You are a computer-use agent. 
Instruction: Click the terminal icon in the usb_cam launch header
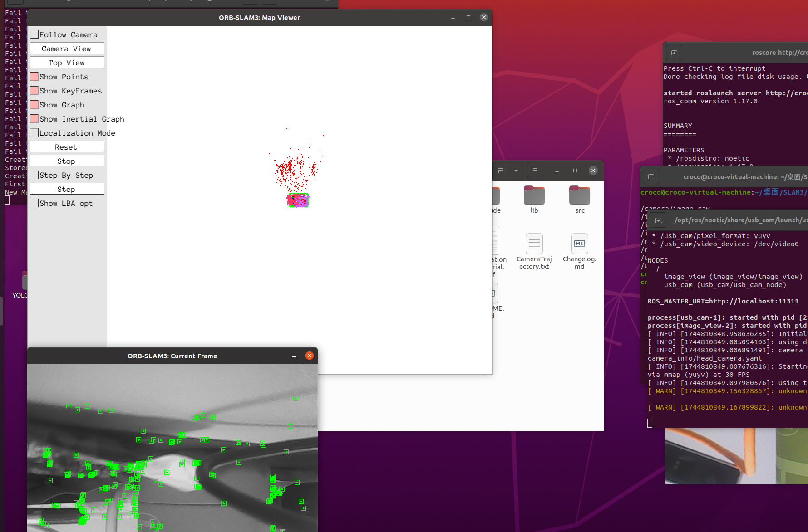click(658, 220)
